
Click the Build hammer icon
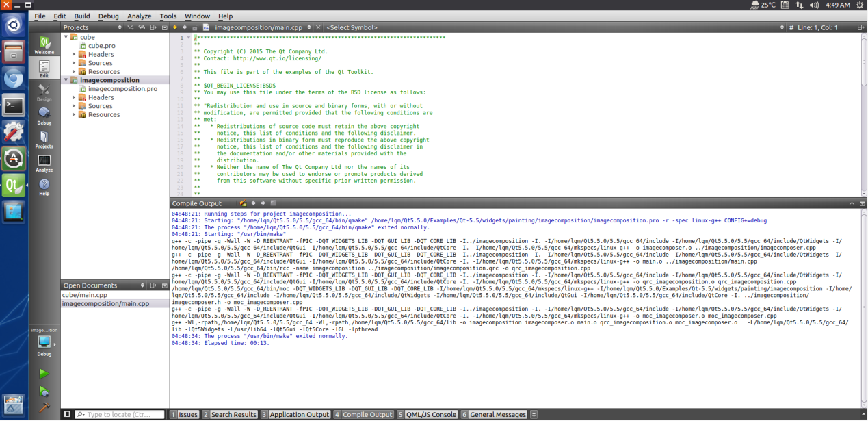[x=44, y=407]
